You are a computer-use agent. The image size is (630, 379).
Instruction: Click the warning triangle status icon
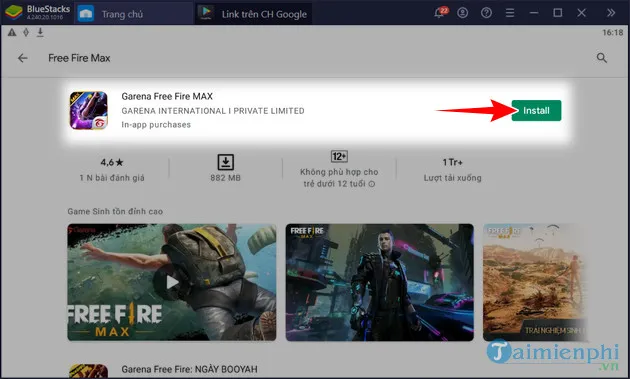point(12,32)
